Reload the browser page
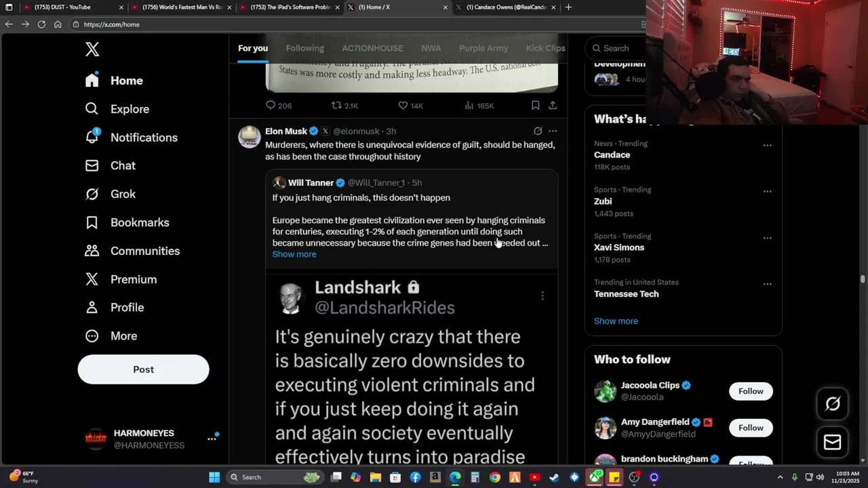This screenshot has width=868, height=488. tap(41, 24)
